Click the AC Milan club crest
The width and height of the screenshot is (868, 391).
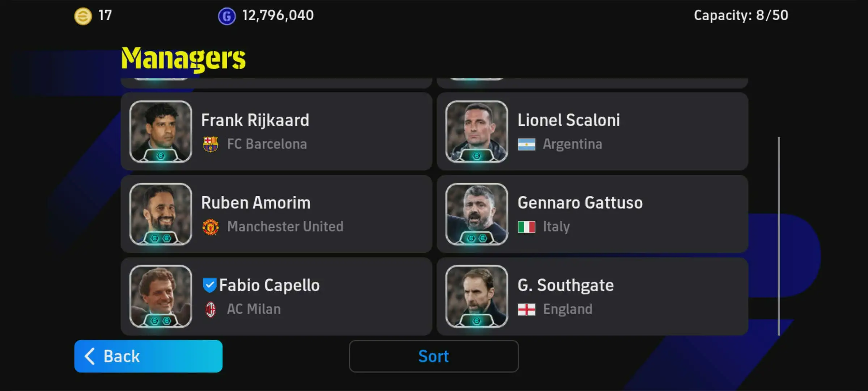pyautogui.click(x=210, y=310)
